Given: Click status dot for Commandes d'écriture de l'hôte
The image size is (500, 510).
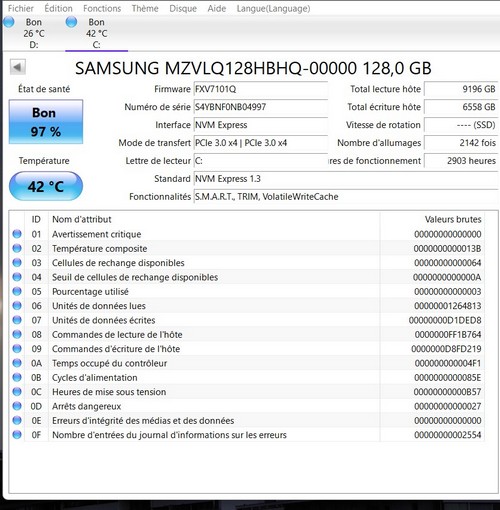Looking at the screenshot, I should pos(17,349).
